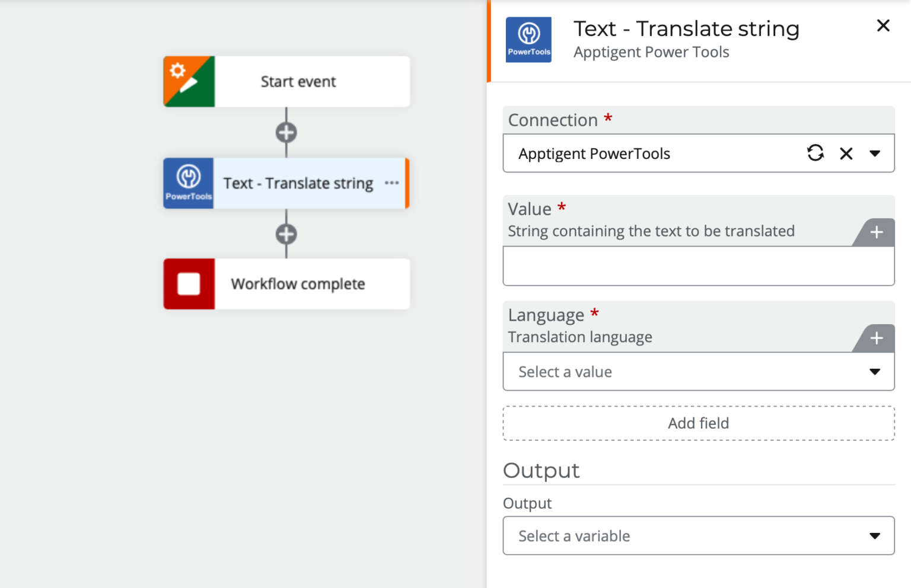Close the Text - Translate string panel
This screenshot has height=588, width=911.
tap(883, 25)
